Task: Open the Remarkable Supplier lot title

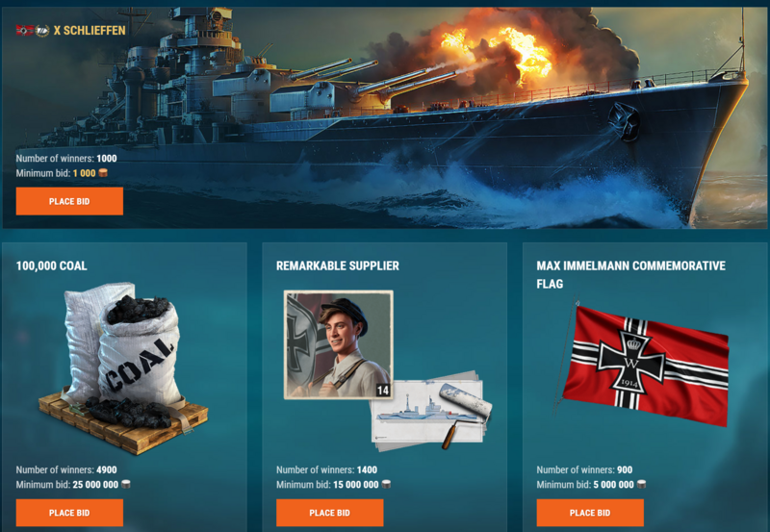Action: (x=338, y=266)
